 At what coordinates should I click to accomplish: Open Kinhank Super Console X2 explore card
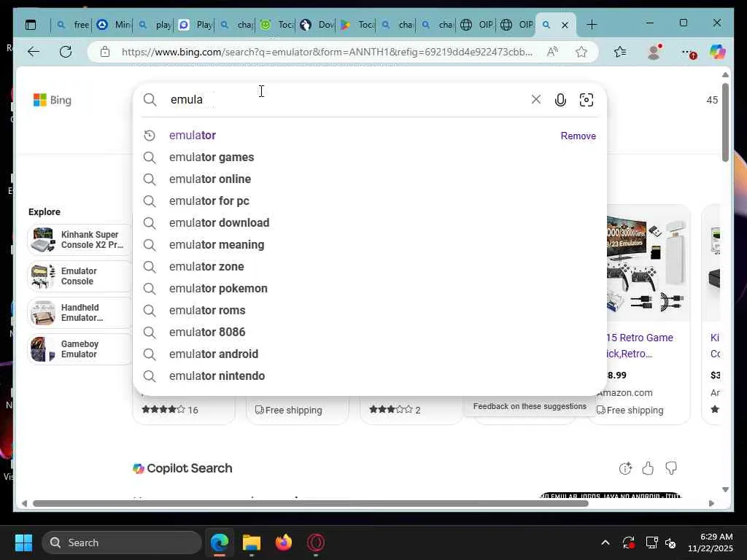(x=79, y=239)
